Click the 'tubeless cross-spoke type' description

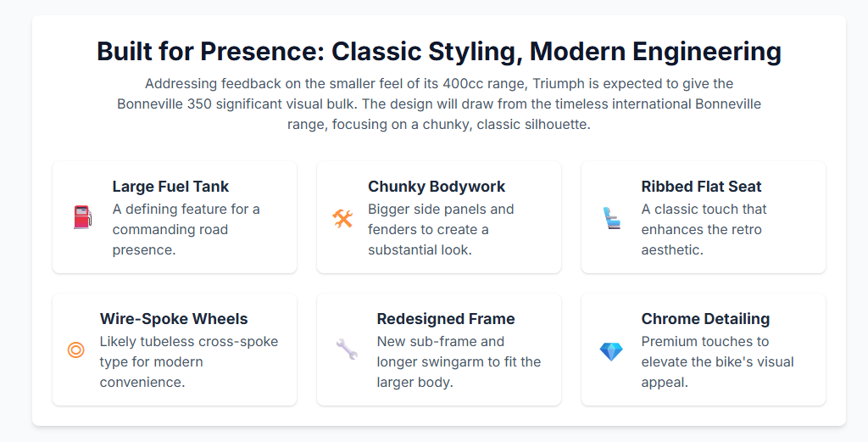(x=189, y=361)
